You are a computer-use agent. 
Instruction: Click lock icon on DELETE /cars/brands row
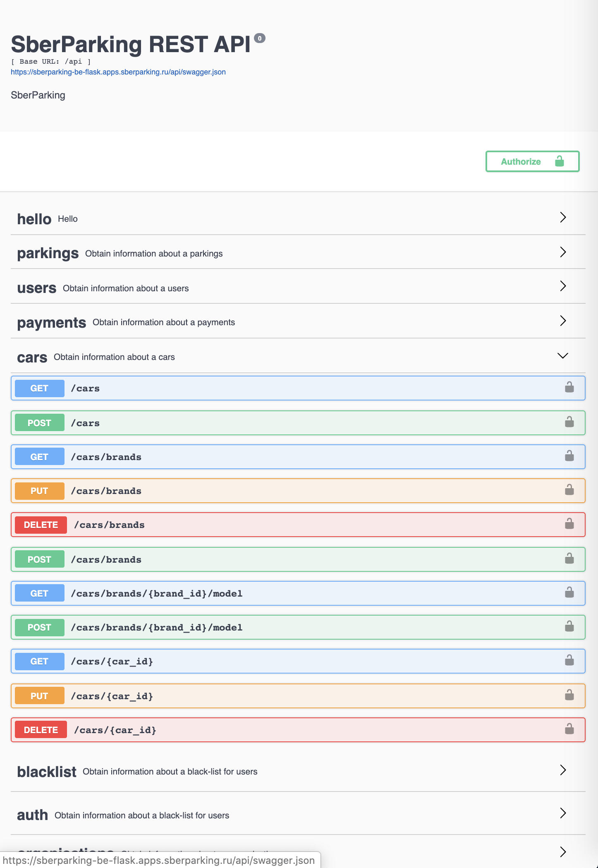pos(569,524)
